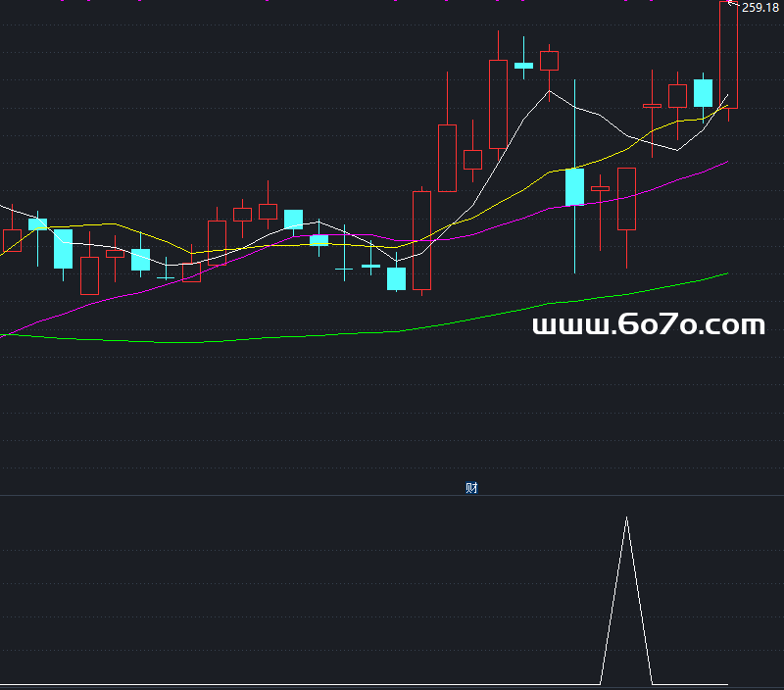The image size is (784, 690).
Task: Open the www.6o7o.com watermark link
Action: click(x=648, y=325)
